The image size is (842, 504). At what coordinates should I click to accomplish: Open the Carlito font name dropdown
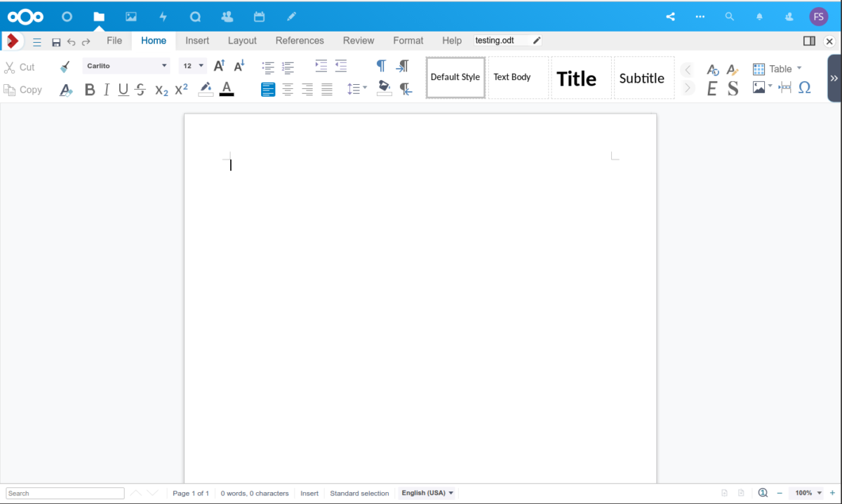click(x=126, y=66)
